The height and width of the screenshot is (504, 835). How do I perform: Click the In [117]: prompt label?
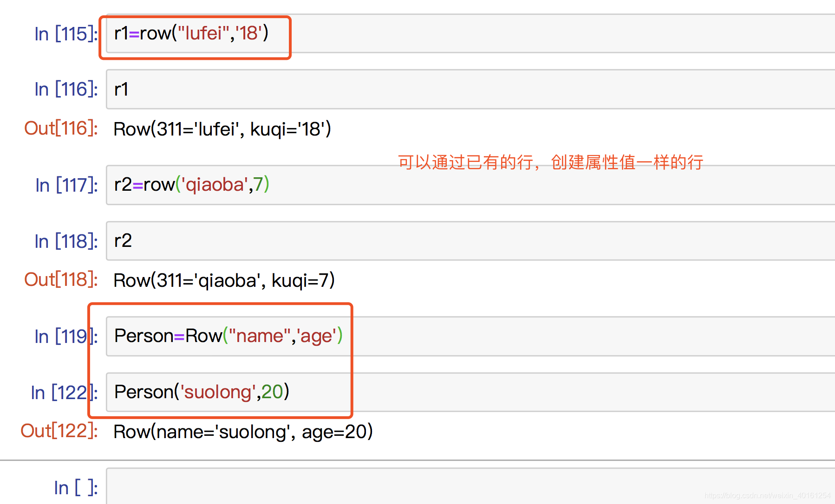[x=67, y=185]
